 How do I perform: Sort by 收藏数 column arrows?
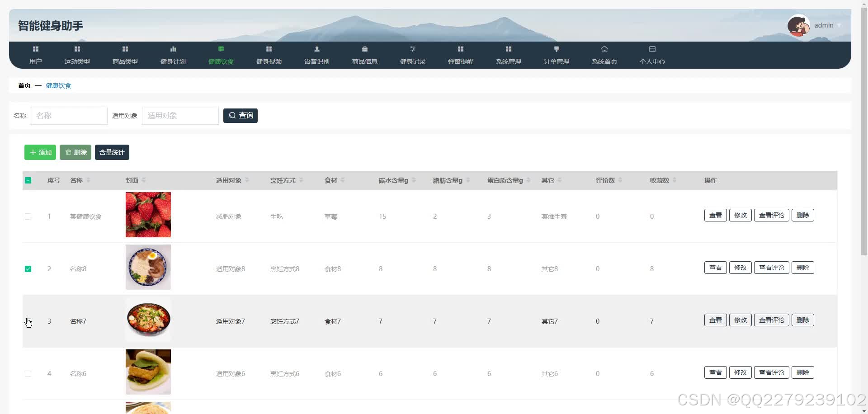point(675,180)
